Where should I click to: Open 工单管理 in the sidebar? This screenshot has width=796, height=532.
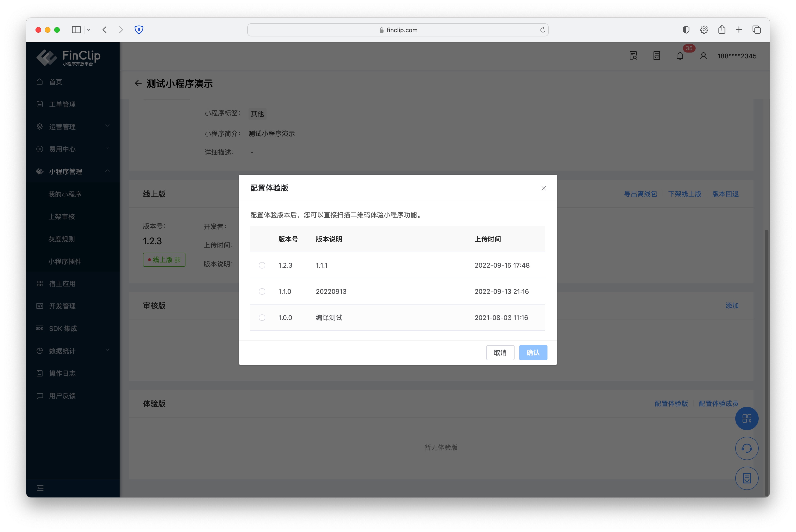(x=62, y=104)
